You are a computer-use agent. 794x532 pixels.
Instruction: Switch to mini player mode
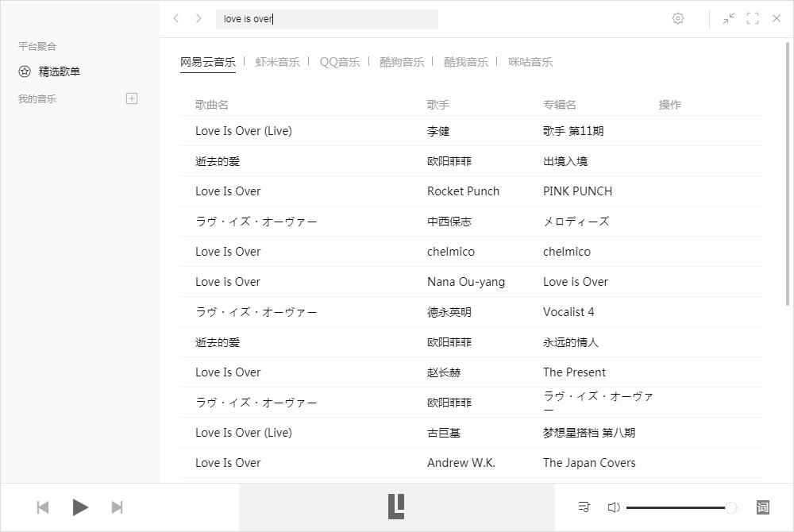[x=729, y=17]
